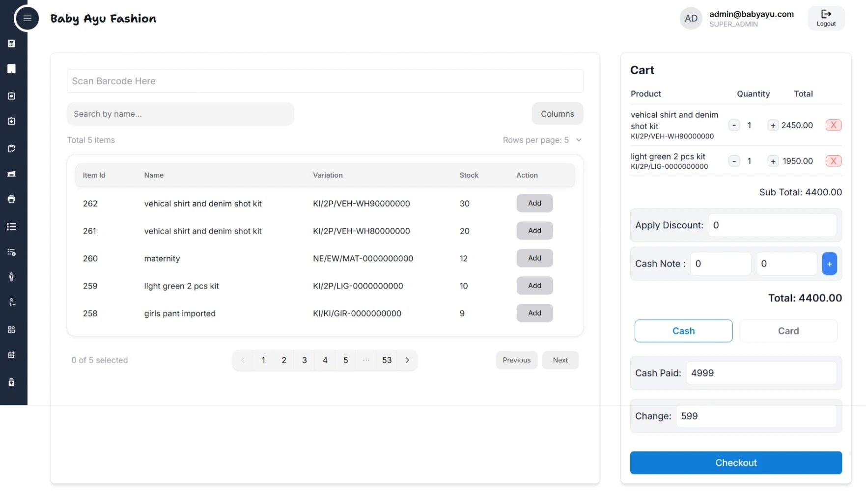866x504 pixels.
Task: Click the pagination ellipsis
Action: [x=366, y=360]
